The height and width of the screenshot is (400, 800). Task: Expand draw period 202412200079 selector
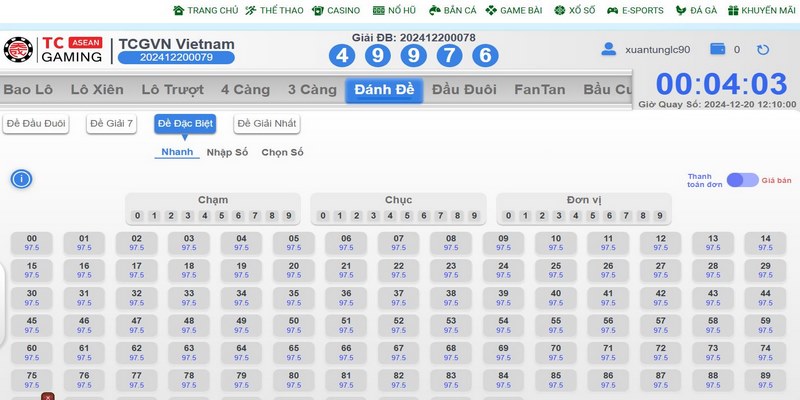pos(176,58)
